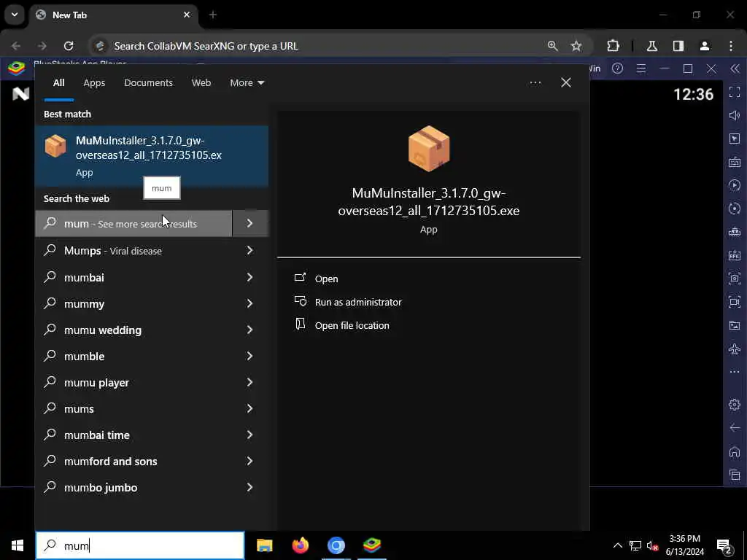The width and height of the screenshot is (747, 560).
Task: Open search panel options ellipsis menu
Action: pos(535,83)
